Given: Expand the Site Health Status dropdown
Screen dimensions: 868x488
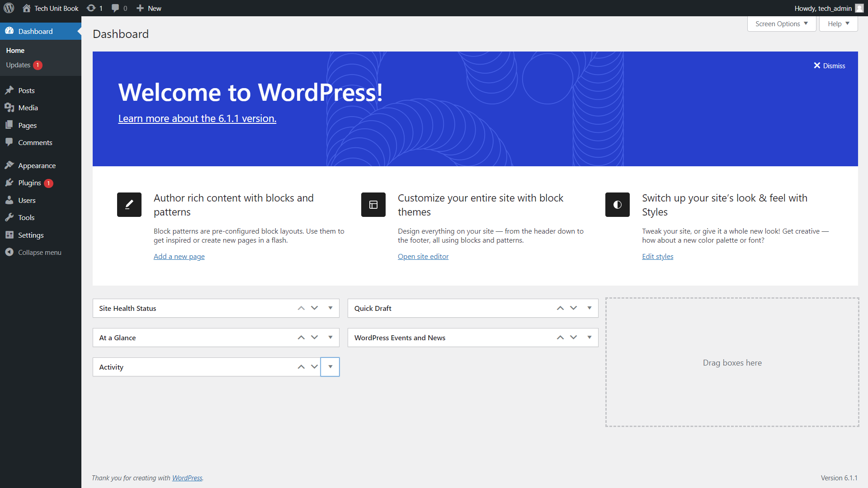Looking at the screenshot, I should pyautogui.click(x=330, y=308).
